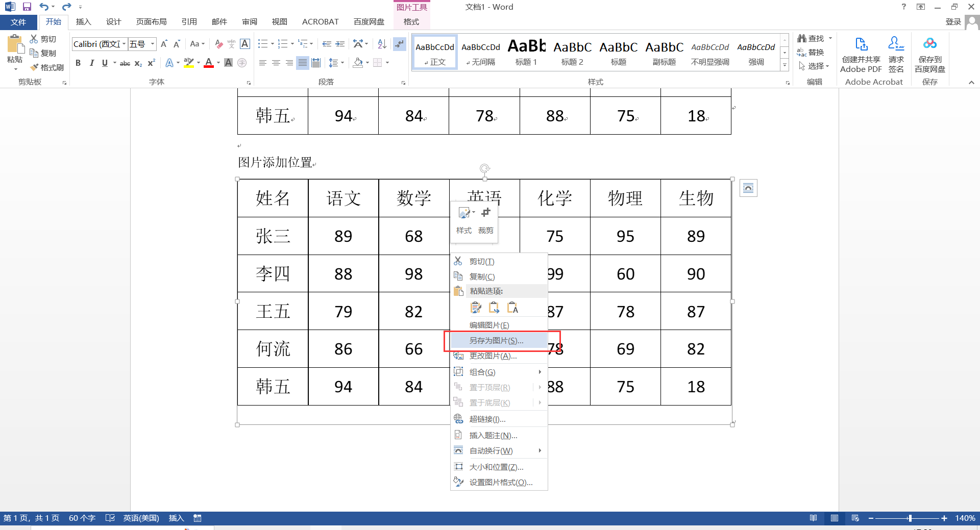Click the grow font size icon
This screenshot has width=980, height=530.
(164, 44)
